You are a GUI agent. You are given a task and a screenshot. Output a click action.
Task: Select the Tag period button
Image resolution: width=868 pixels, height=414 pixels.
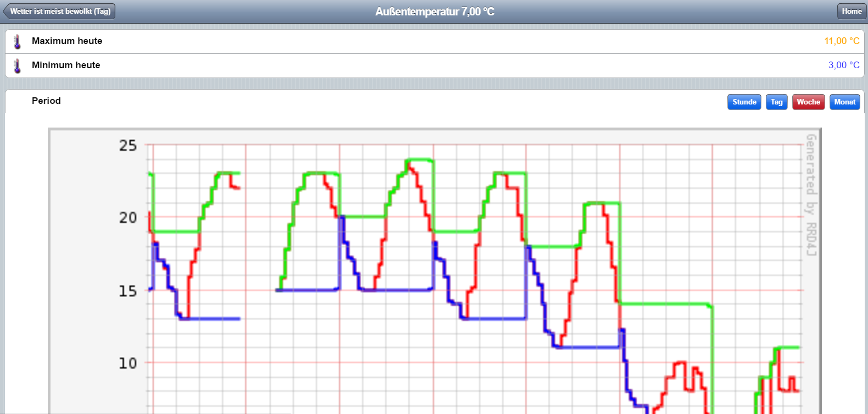click(776, 102)
